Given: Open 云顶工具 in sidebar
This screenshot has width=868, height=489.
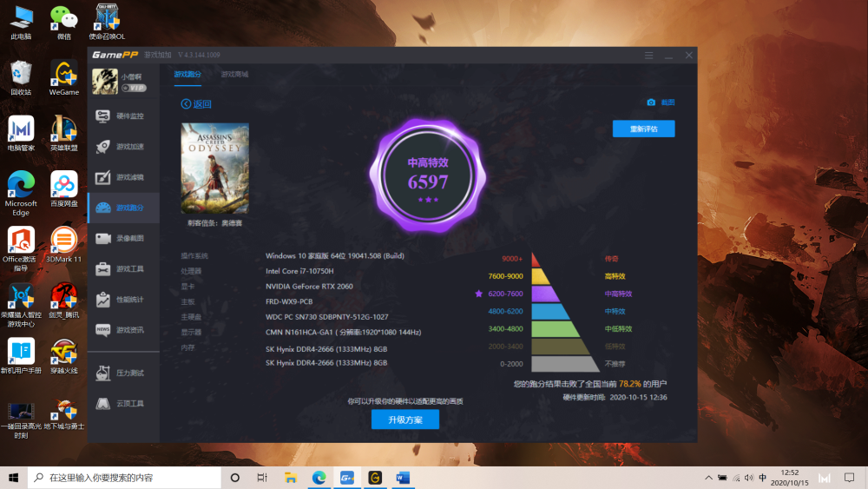Looking at the screenshot, I should [123, 403].
